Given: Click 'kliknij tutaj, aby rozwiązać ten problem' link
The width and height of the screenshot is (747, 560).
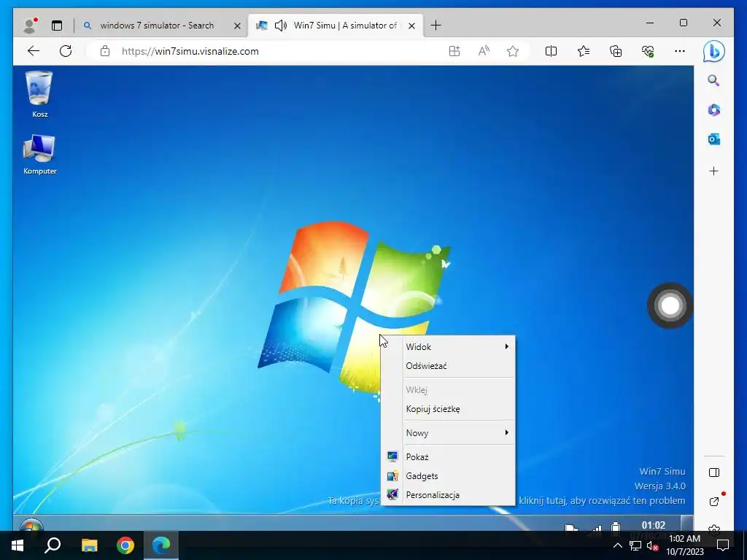Looking at the screenshot, I should 602,500.
